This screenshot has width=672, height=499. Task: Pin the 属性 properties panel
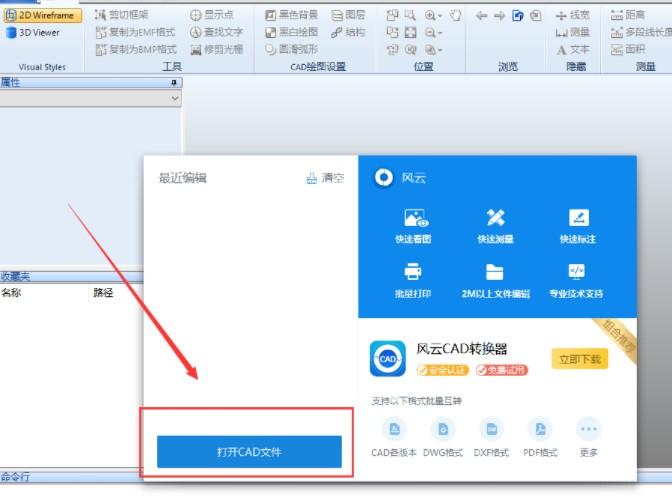tap(174, 82)
